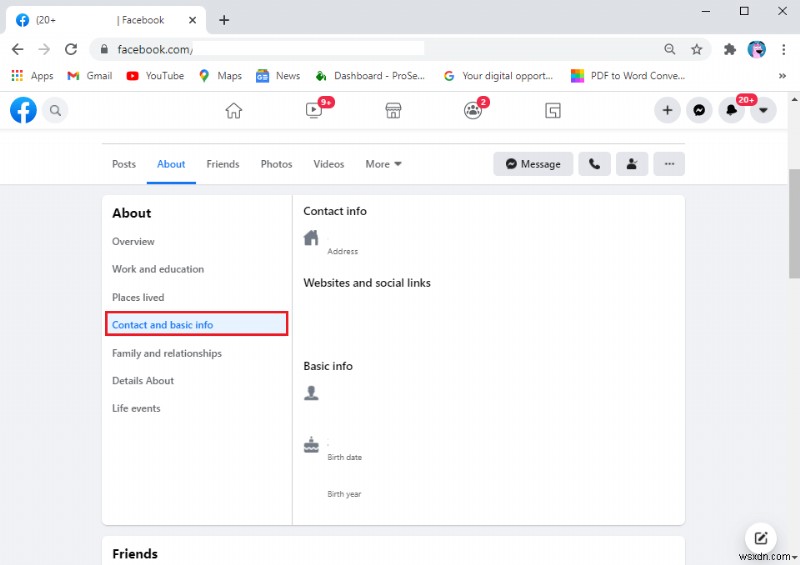
Task: Select the Facebook browser tab
Action: coord(106,20)
